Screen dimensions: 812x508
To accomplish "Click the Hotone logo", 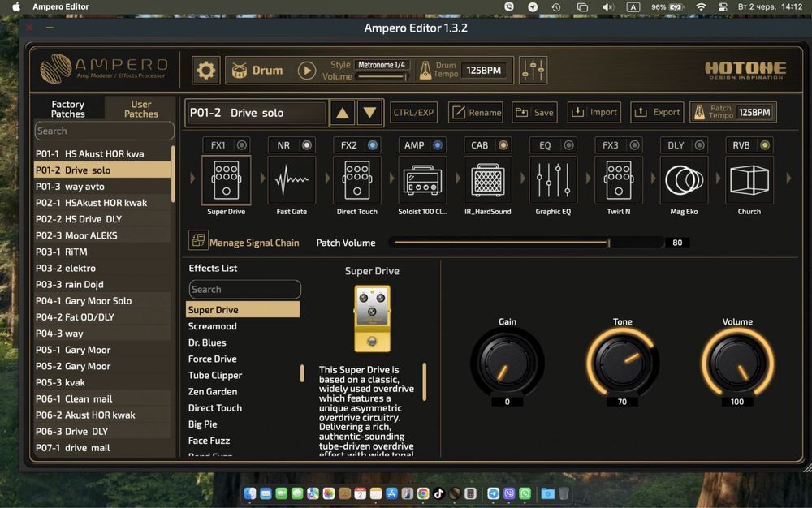I will [x=745, y=70].
